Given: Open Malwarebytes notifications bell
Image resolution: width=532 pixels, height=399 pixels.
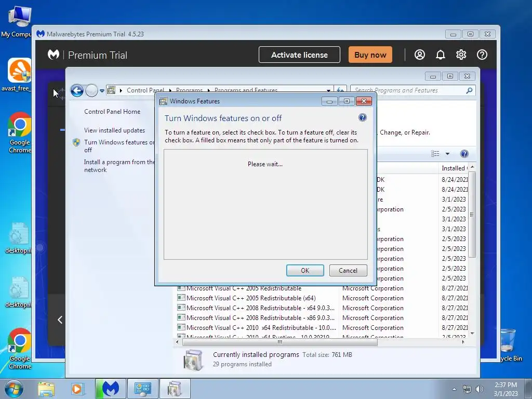Looking at the screenshot, I should point(441,55).
